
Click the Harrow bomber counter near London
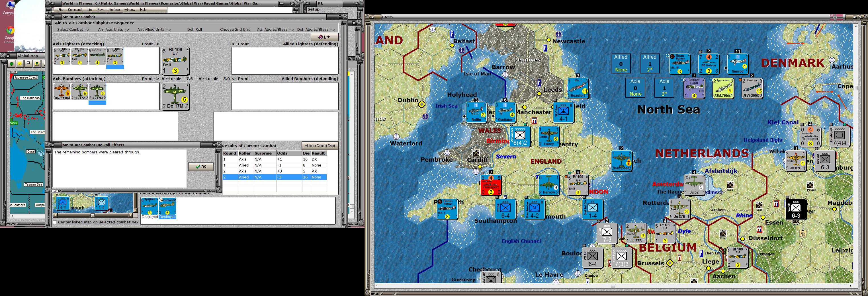pyautogui.click(x=549, y=185)
